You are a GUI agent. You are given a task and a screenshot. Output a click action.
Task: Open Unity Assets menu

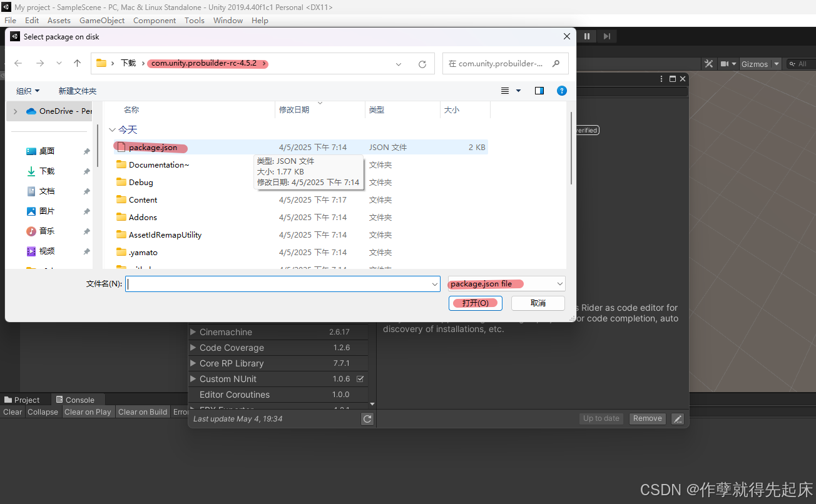[59, 20]
